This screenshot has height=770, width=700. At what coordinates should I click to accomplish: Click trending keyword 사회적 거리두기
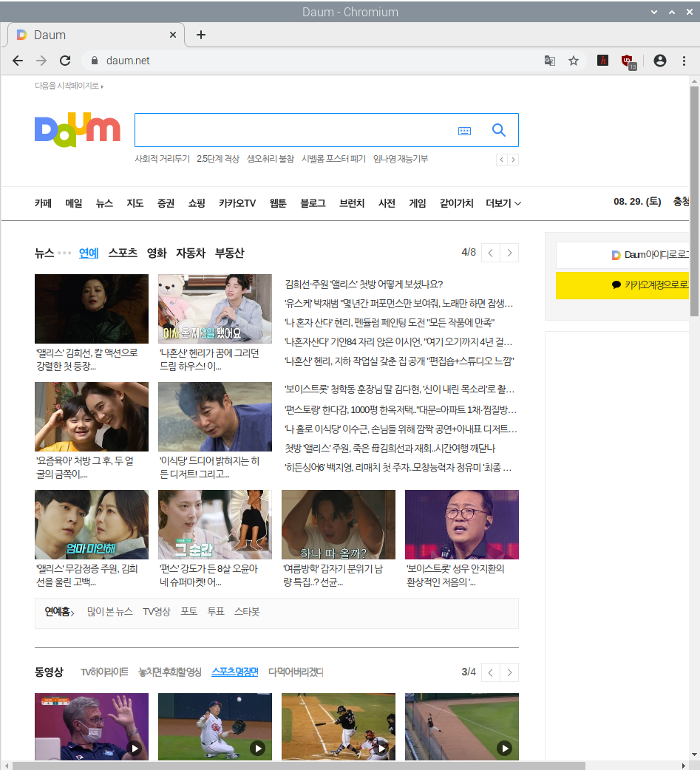coord(162,159)
